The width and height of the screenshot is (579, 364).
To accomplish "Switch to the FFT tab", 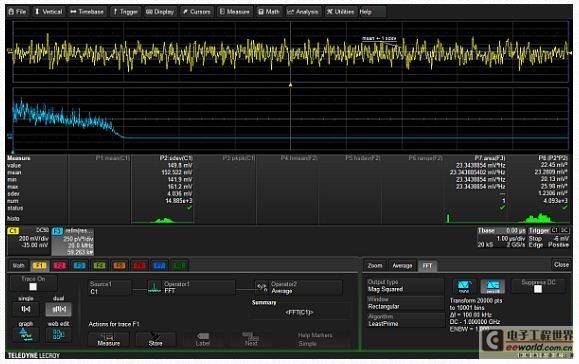I will pos(427,265).
